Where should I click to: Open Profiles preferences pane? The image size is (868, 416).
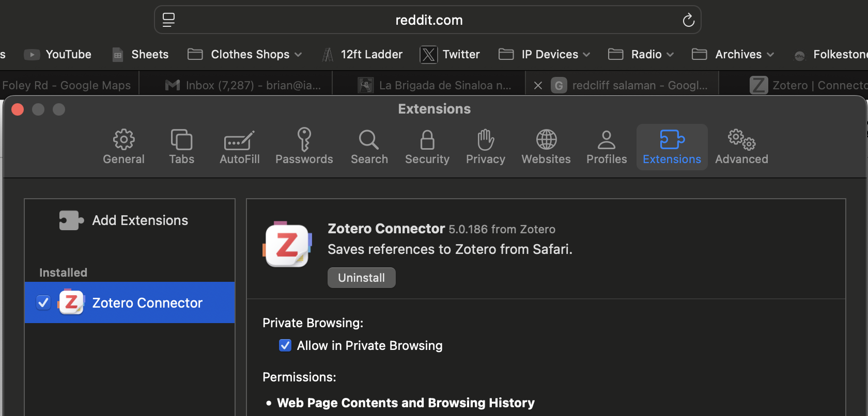pos(607,147)
